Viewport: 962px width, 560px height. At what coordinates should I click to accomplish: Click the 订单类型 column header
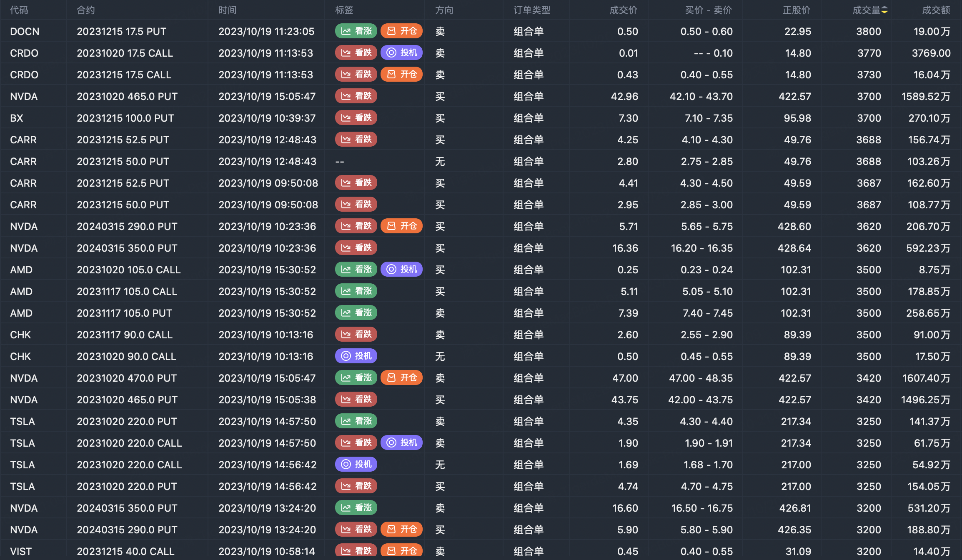point(532,10)
